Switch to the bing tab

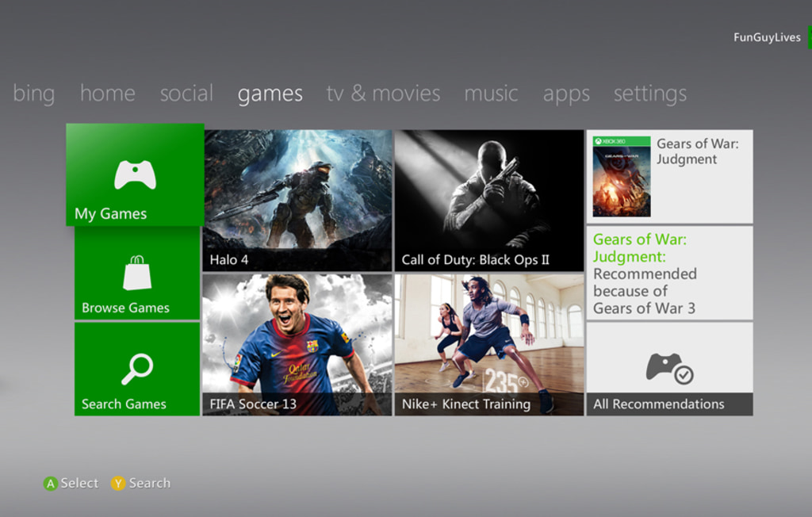click(34, 94)
